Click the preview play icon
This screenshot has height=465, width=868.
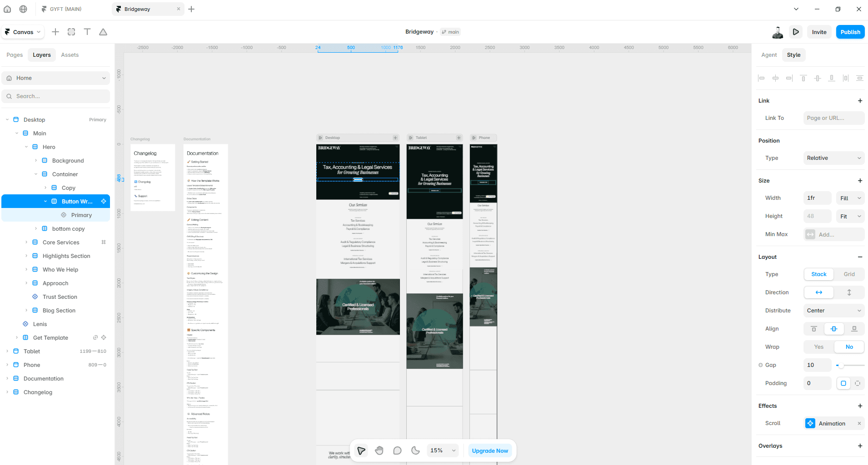796,32
